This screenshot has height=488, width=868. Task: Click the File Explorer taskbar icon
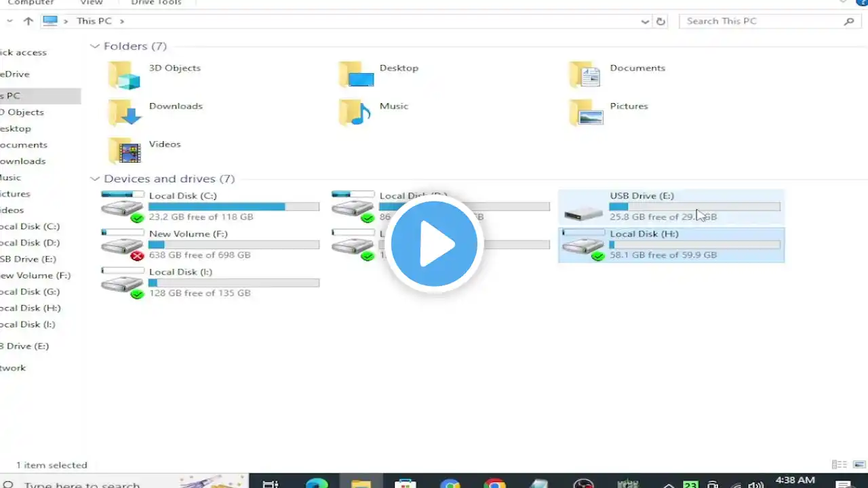[x=361, y=483]
